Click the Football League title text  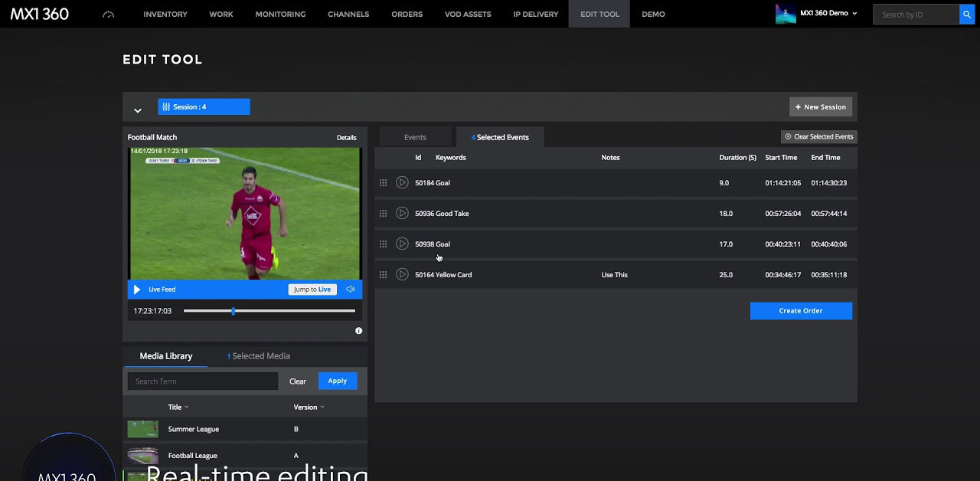[193, 456]
